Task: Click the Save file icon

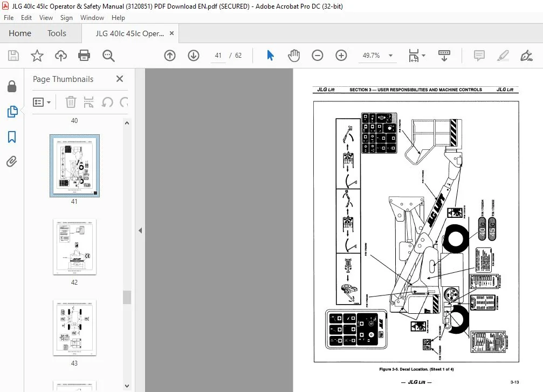Action: pyautogui.click(x=13, y=56)
